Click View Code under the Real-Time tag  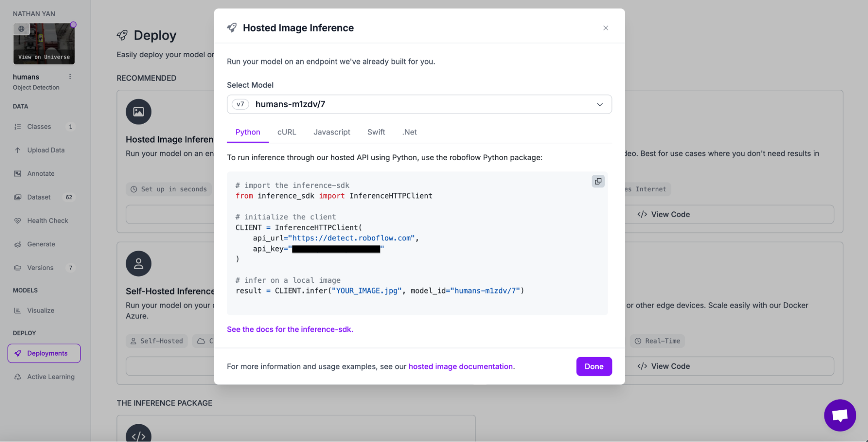point(664,366)
